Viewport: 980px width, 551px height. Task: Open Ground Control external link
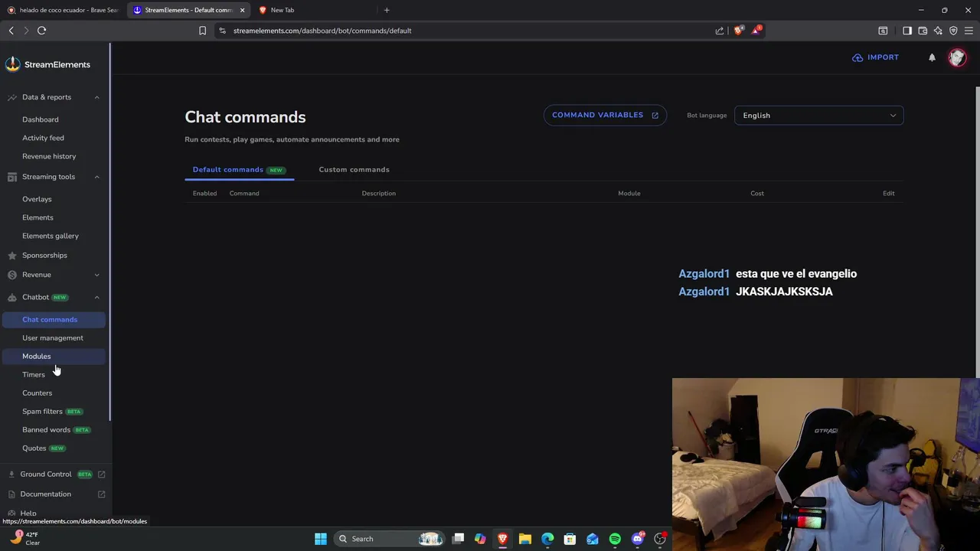[x=101, y=474]
